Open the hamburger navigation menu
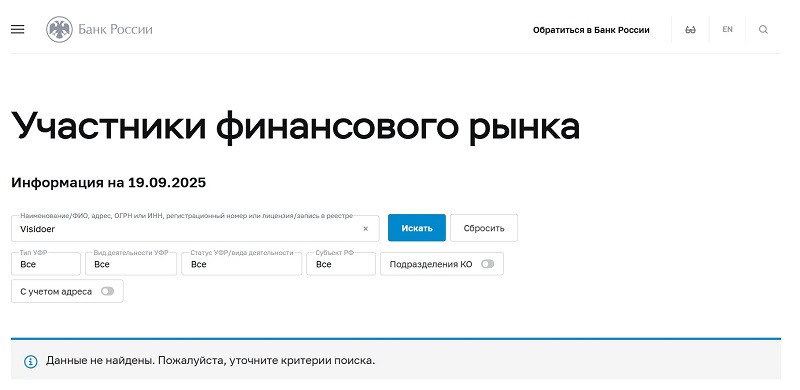This screenshot has height=390, width=800. click(17, 30)
